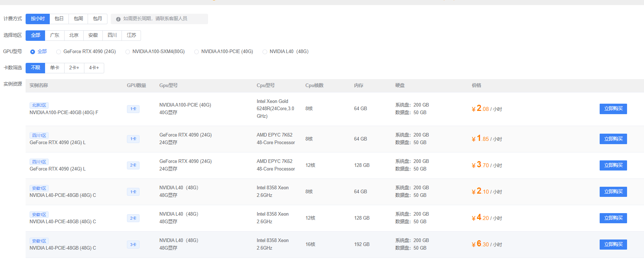Switch billing mode to 包日
The height and width of the screenshot is (259, 644).
click(x=59, y=19)
